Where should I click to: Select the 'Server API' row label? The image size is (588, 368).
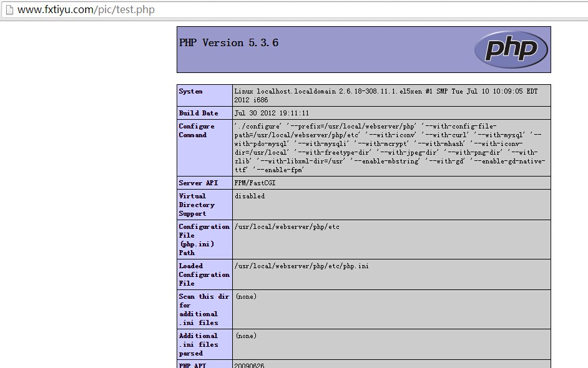tap(198, 183)
